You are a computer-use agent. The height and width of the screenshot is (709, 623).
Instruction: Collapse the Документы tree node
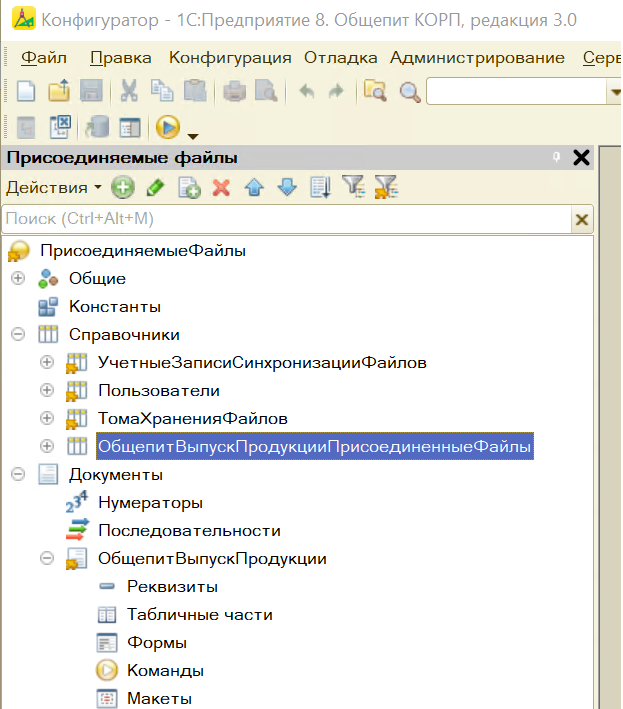point(18,474)
